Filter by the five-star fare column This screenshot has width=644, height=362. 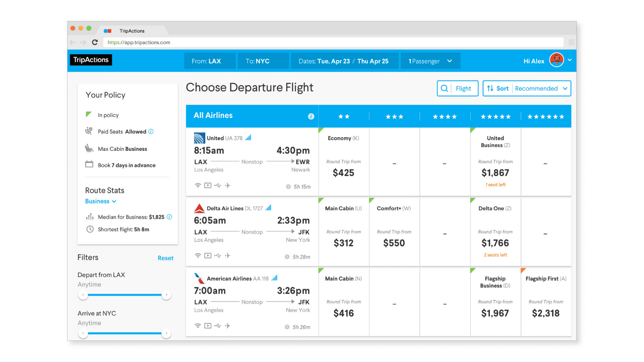[495, 117]
